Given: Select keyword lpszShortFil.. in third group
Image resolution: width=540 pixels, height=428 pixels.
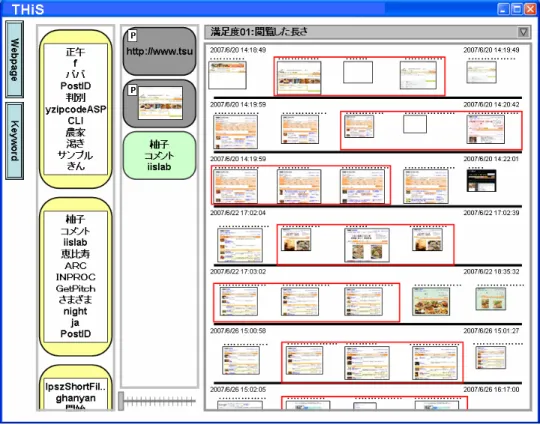Looking at the screenshot, I should coord(75,386).
